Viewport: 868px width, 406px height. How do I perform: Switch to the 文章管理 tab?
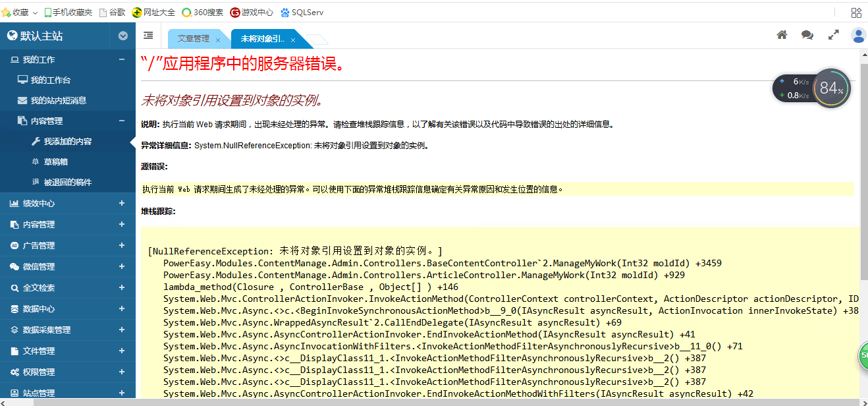pos(193,39)
